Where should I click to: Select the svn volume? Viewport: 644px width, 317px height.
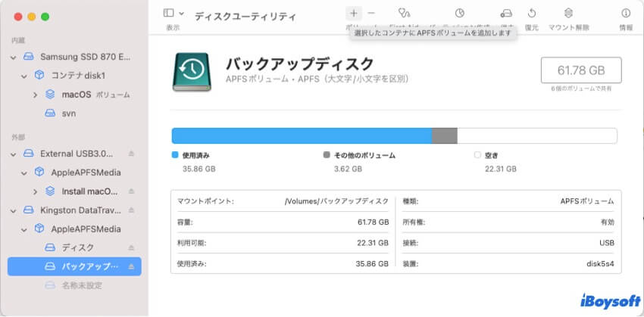coord(74,113)
